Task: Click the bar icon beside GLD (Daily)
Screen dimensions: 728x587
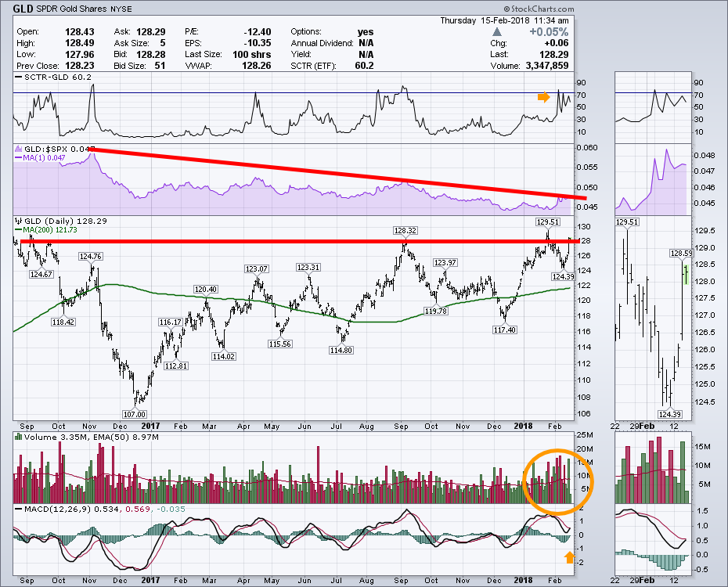Action: [19, 221]
